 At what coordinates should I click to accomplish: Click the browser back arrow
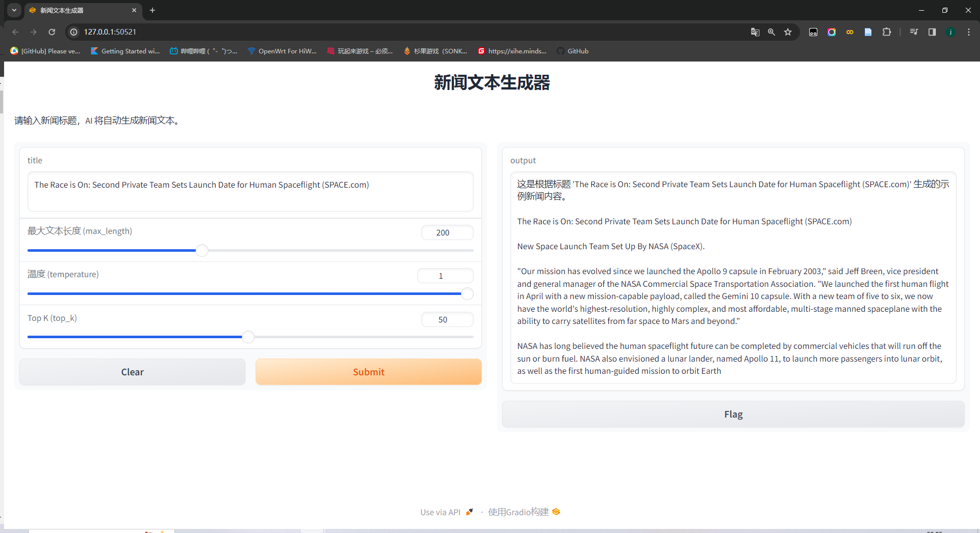click(x=15, y=32)
